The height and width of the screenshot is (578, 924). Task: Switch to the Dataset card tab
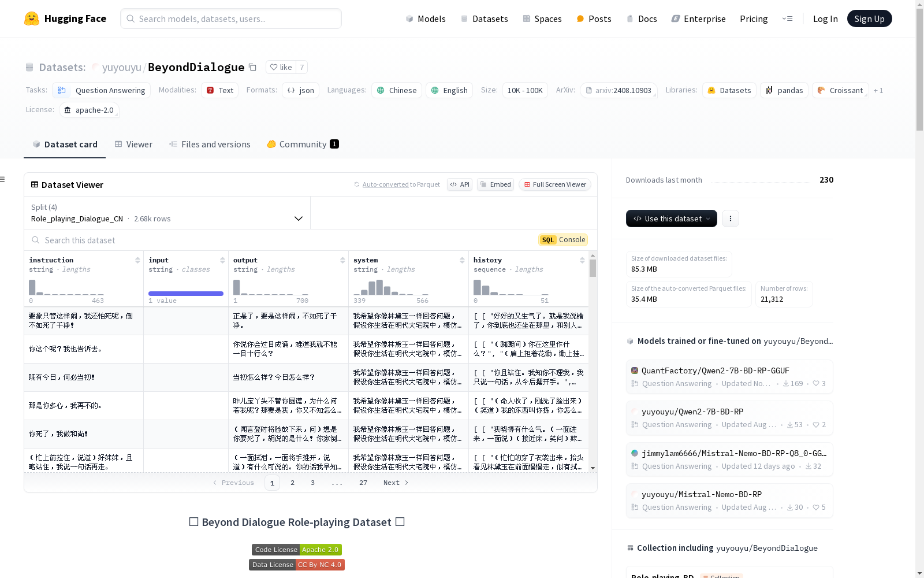(x=65, y=144)
